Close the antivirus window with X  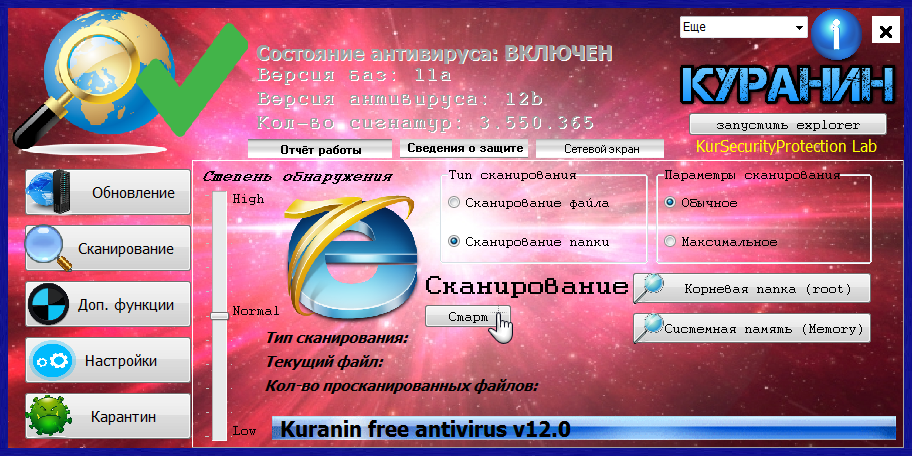click(885, 30)
